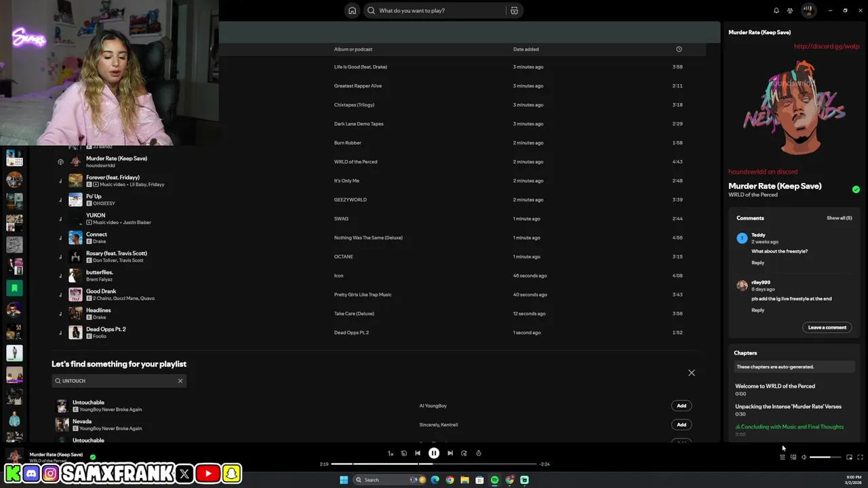Add Nevada to the playlist
The width and height of the screenshot is (868, 488).
click(682, 425)
